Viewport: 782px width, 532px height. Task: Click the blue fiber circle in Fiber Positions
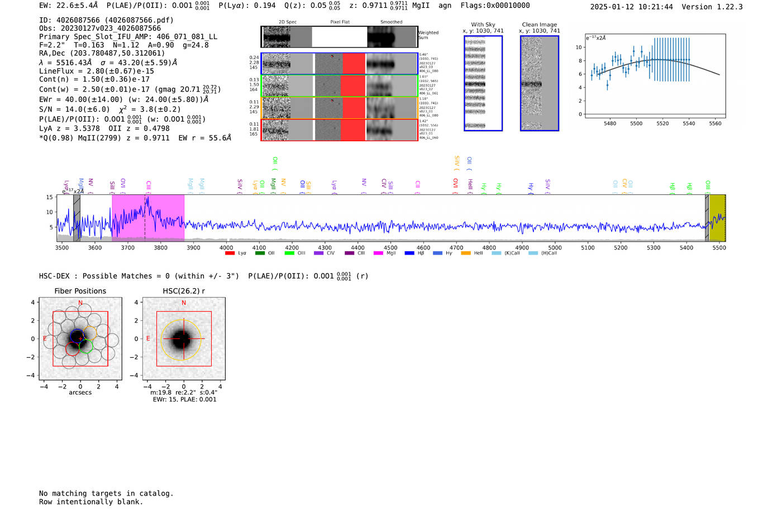click(x=78, y=337)
